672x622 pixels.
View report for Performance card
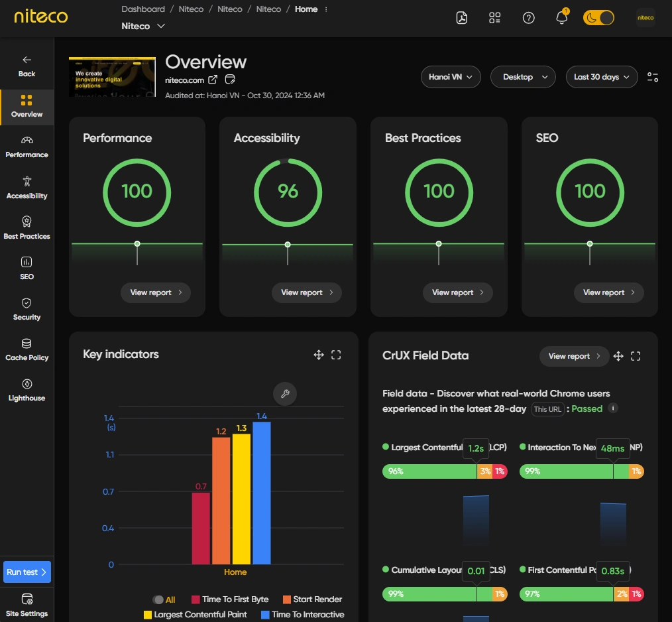coord(156,292)
